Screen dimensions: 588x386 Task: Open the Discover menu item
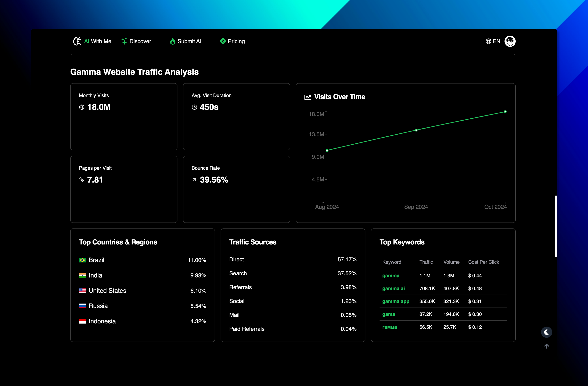point(136,41)
